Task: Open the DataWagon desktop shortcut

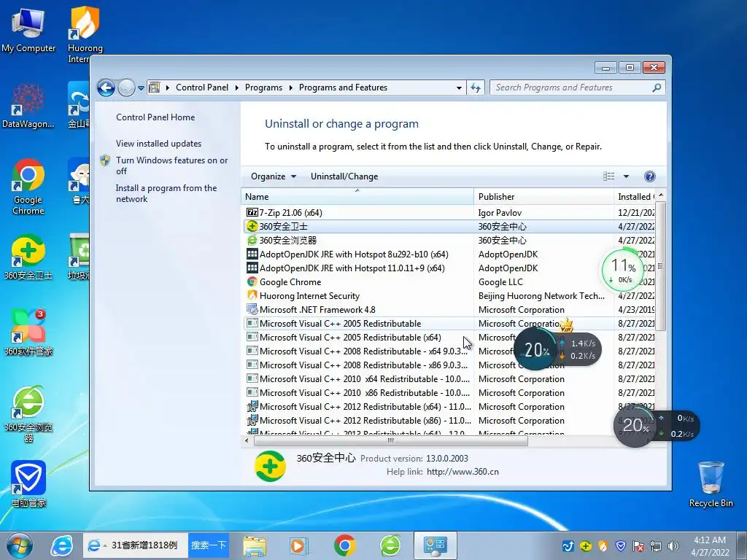Action: [28, 105]
